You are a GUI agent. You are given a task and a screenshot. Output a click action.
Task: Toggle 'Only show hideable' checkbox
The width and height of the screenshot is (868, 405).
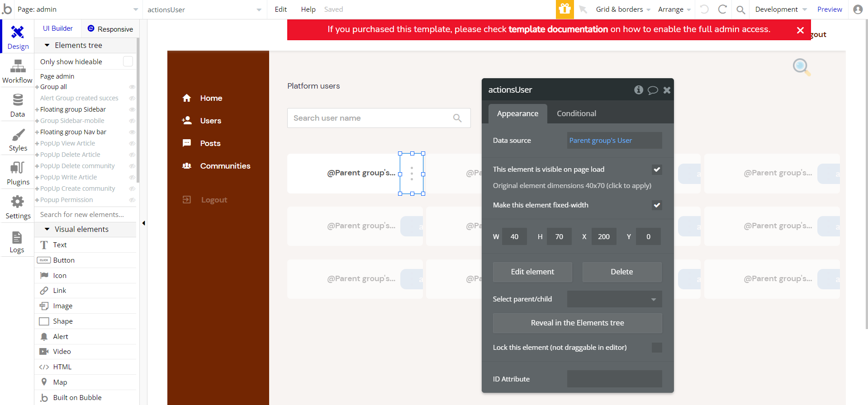pos(128,61)
